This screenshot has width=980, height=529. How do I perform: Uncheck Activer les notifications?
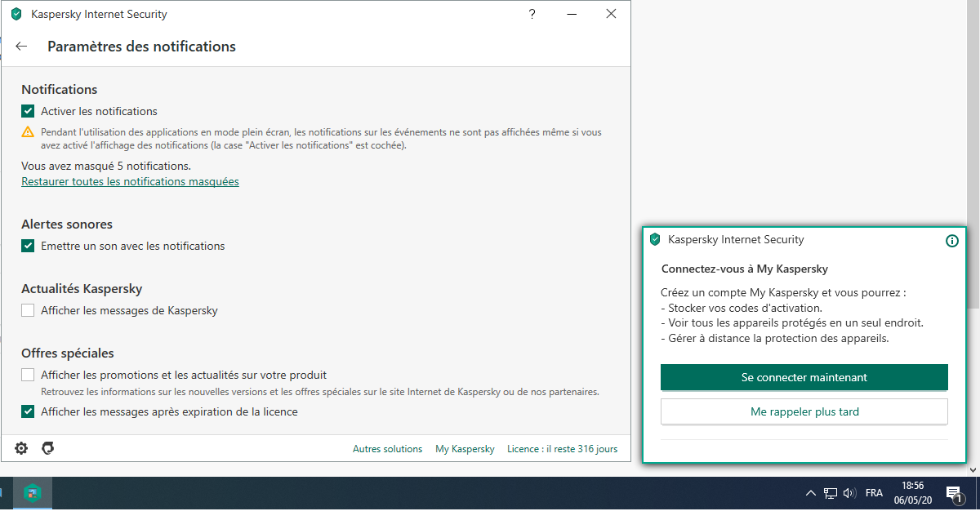click(28, 111)
